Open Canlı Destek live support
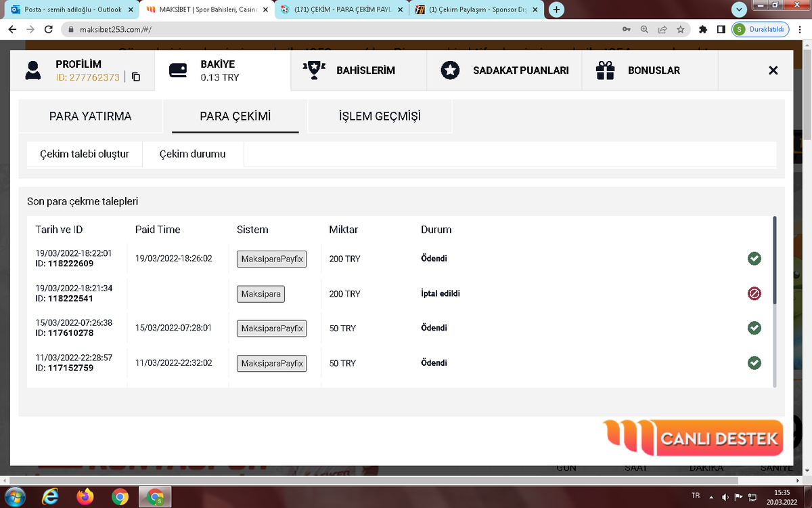812x508 pixels. pyautogui.click(x=694, y=439)
